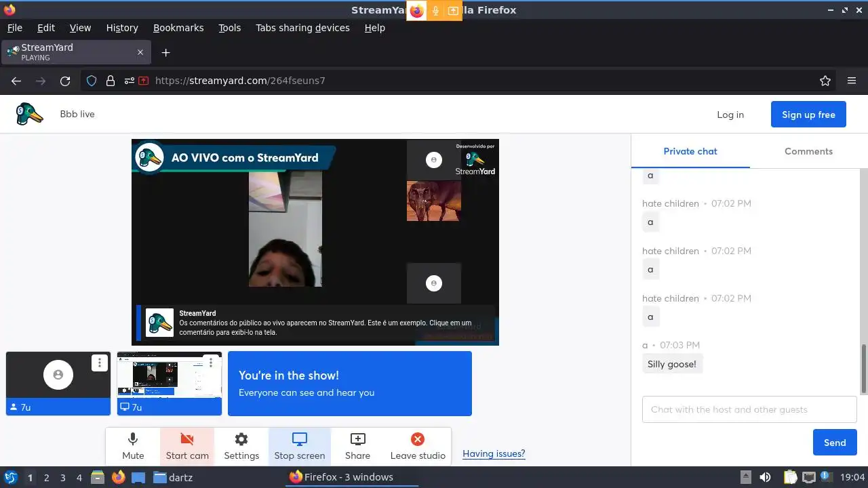The height and width of the screenshot is (488, 868).
Task: Mute the microphone
Action: tap(133, 447)
